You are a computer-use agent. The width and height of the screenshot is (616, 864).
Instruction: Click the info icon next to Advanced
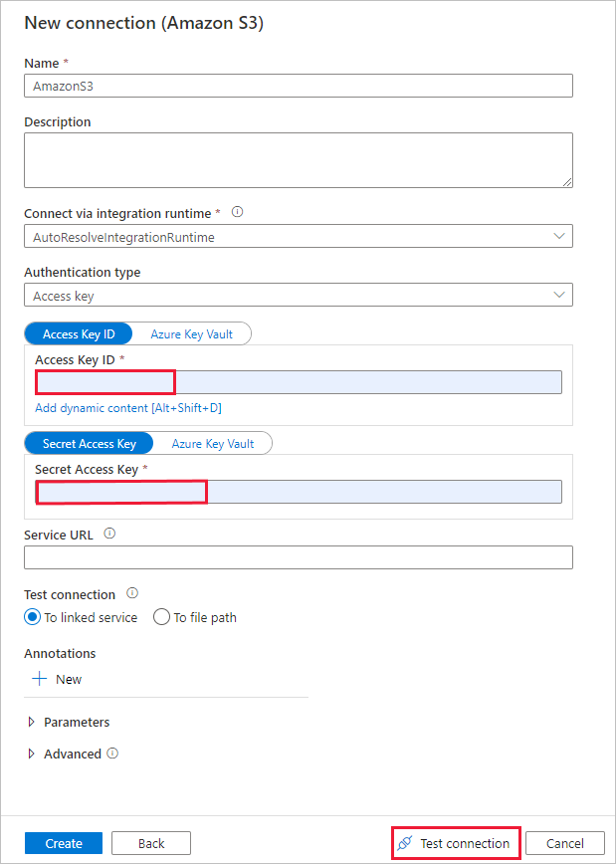pos(110,754)
